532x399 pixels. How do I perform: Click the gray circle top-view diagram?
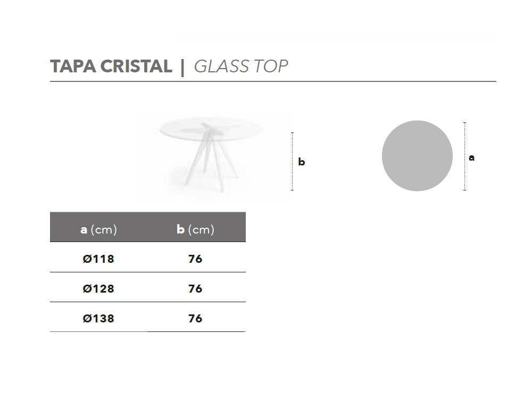[x=417, y=156]
